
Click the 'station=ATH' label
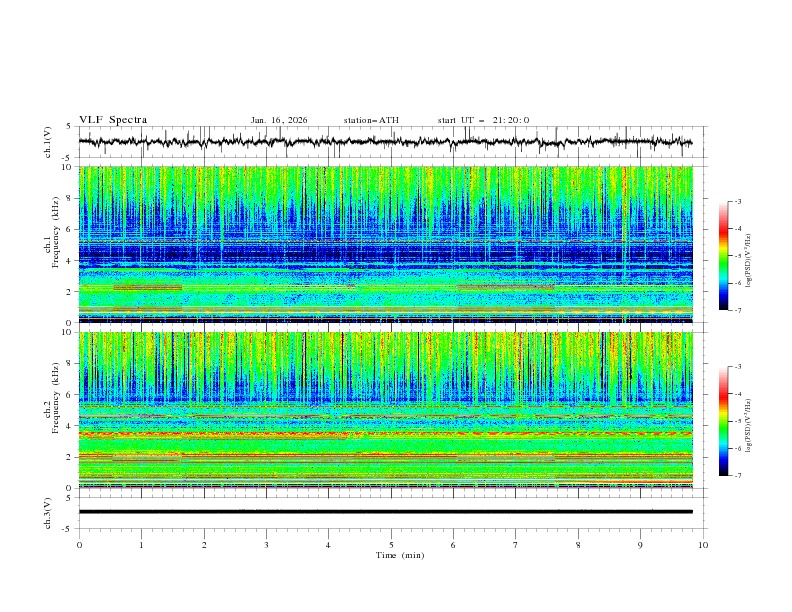click(x=371, y=120)
